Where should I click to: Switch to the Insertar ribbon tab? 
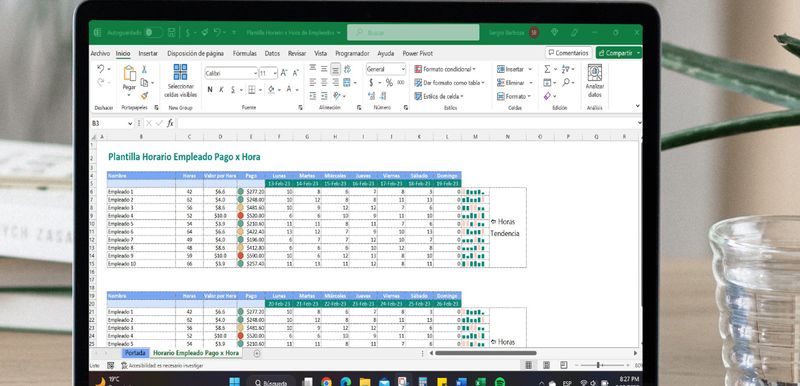148,53
